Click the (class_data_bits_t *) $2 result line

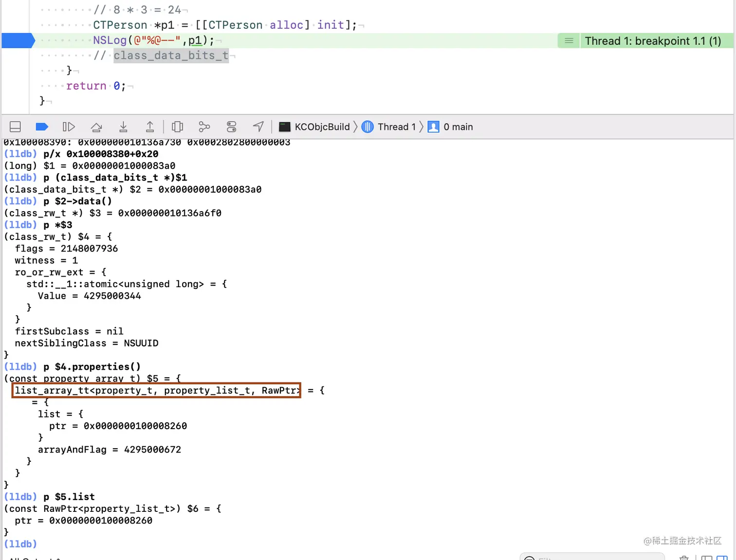tap(132, 189)
